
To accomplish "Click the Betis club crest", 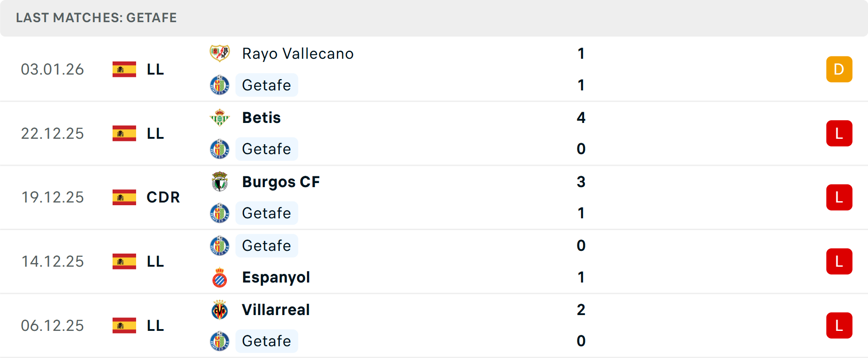I will tap(220, 118).
